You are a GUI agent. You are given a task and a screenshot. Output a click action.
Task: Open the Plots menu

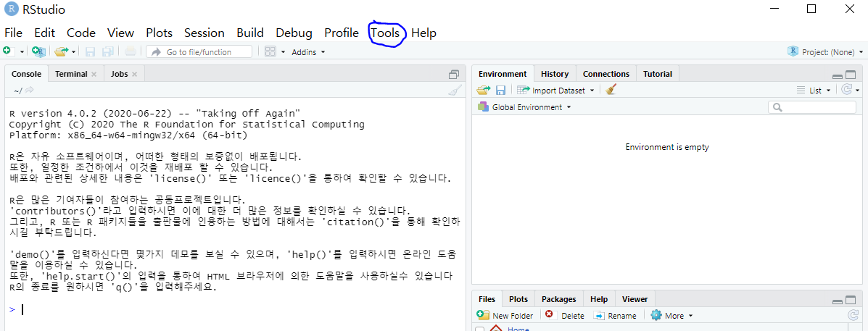[160, 33]
